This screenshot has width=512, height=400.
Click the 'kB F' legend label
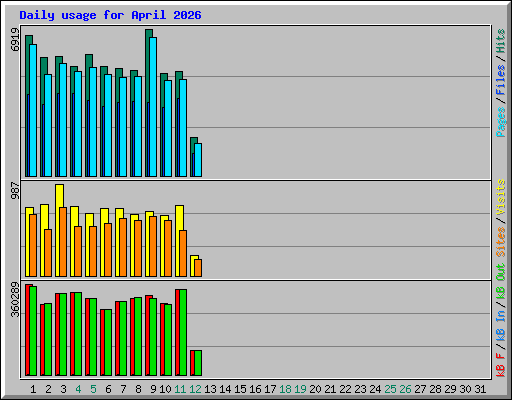[x=501, y=365]
